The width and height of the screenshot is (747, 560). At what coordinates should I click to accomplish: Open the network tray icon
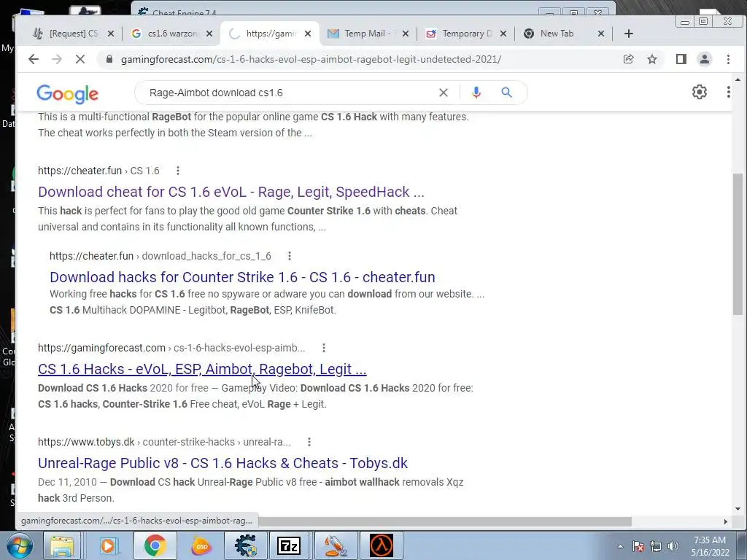click(x=656, y=546)
